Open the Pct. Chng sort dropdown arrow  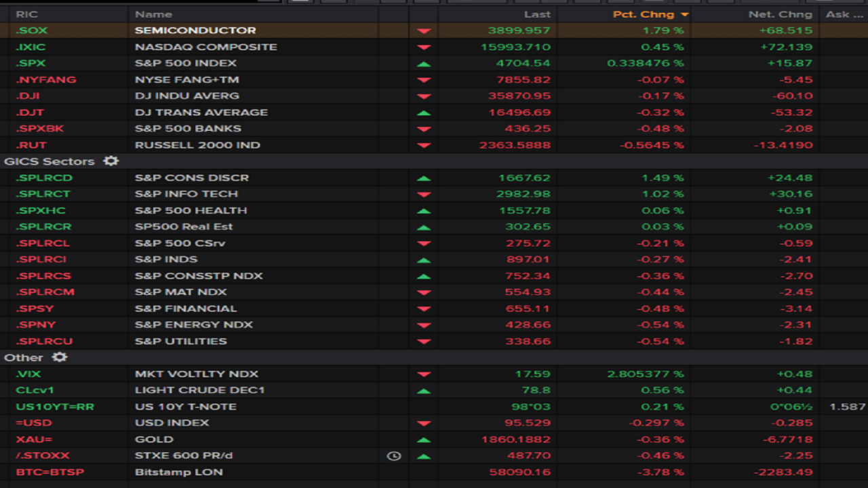pyautogui.click(x=684, y=14)
